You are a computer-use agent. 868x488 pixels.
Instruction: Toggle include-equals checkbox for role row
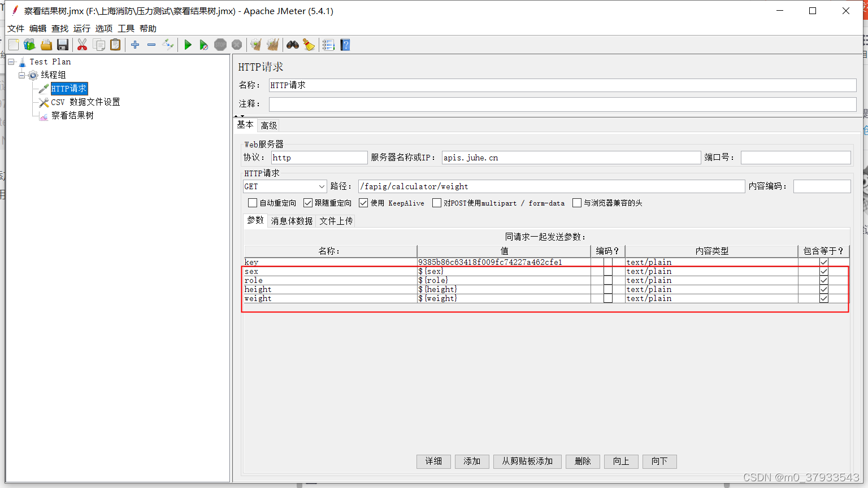point(824,280)
